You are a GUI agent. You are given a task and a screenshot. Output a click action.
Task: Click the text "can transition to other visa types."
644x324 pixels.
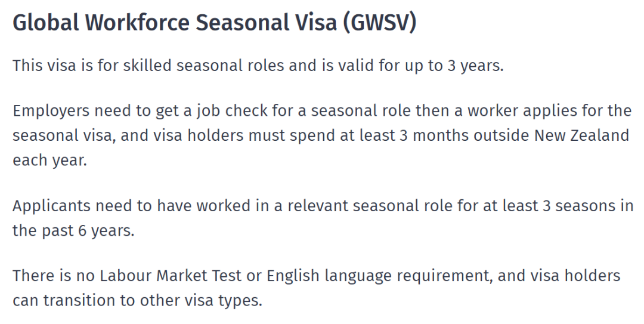(137, 300)
